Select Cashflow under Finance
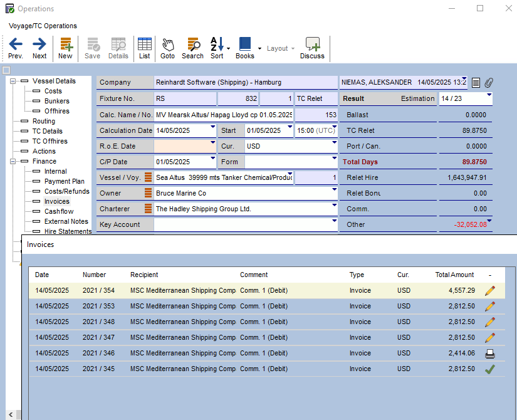 (x=59, y=211)
